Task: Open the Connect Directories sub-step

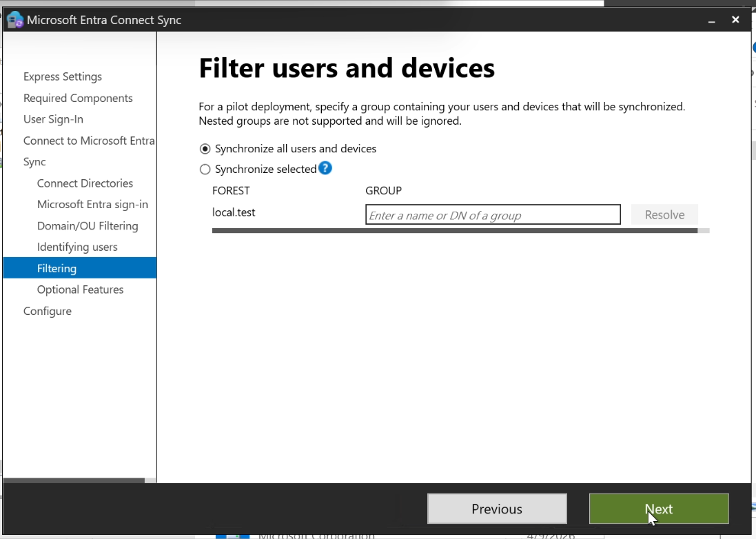Action: [85, 183]
